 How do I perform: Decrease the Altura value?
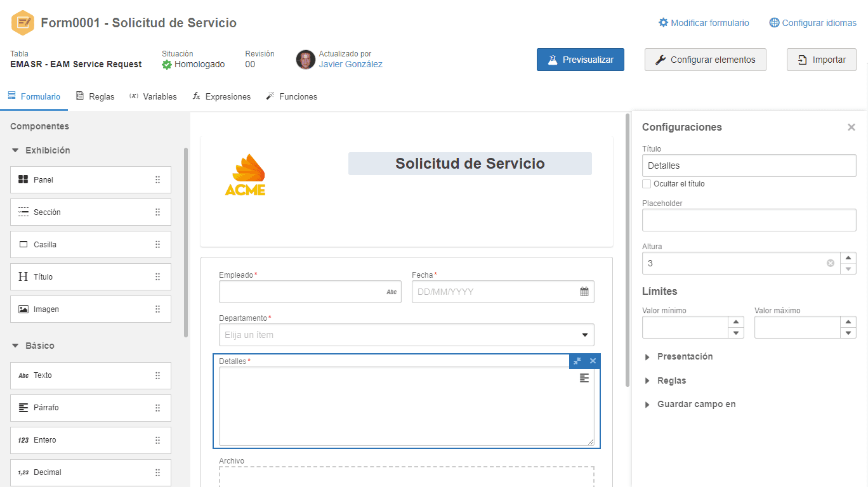click(x=848, y=269)
